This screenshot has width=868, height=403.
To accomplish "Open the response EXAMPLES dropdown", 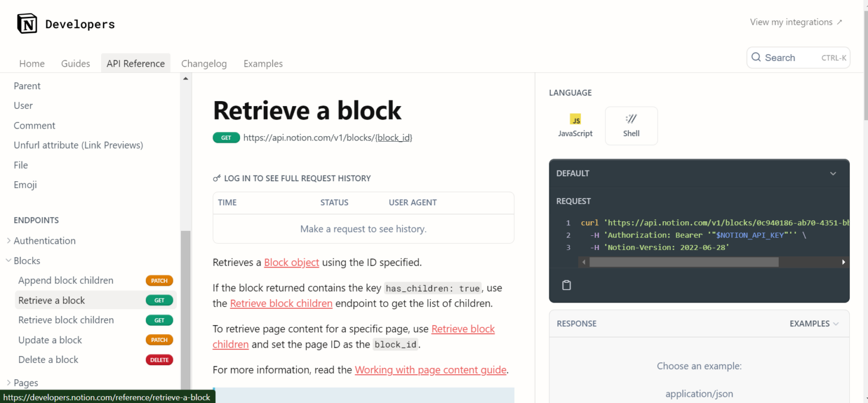I will (814, 323).
